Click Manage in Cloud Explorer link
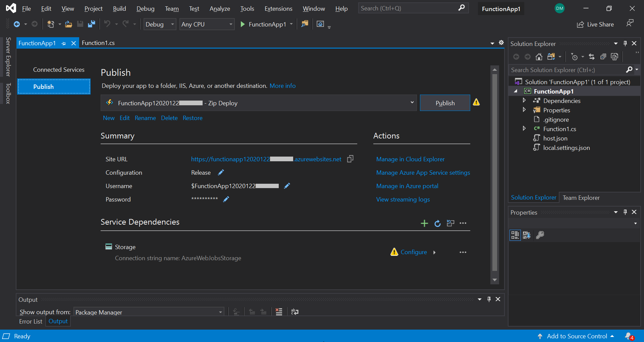The image size is (644, 342). (x=410, y=159)
